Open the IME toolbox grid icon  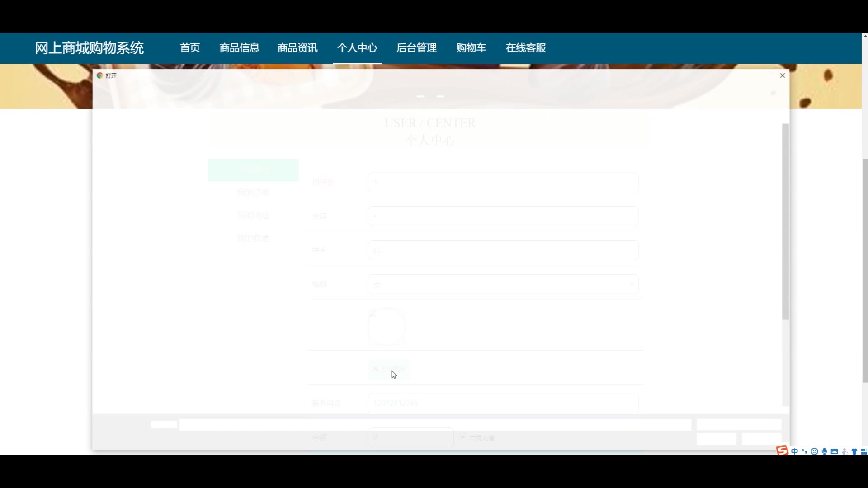point(864,451)
